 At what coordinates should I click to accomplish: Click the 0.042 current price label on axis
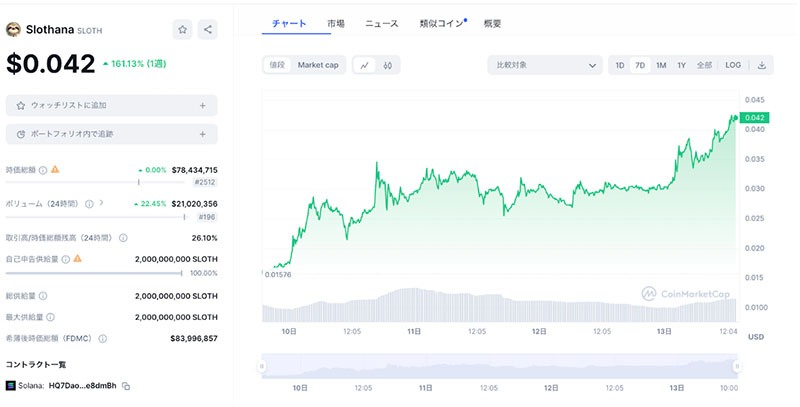(x=755, y=118)
